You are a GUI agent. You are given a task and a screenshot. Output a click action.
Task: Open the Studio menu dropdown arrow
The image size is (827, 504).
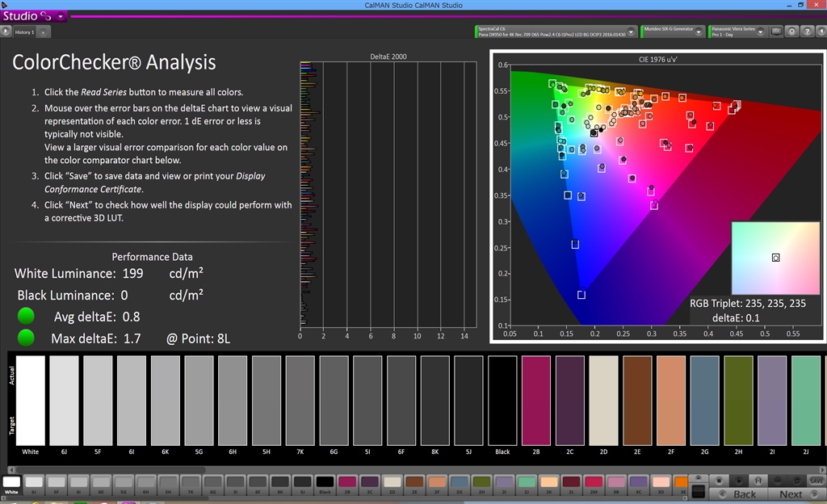(61, 16)
